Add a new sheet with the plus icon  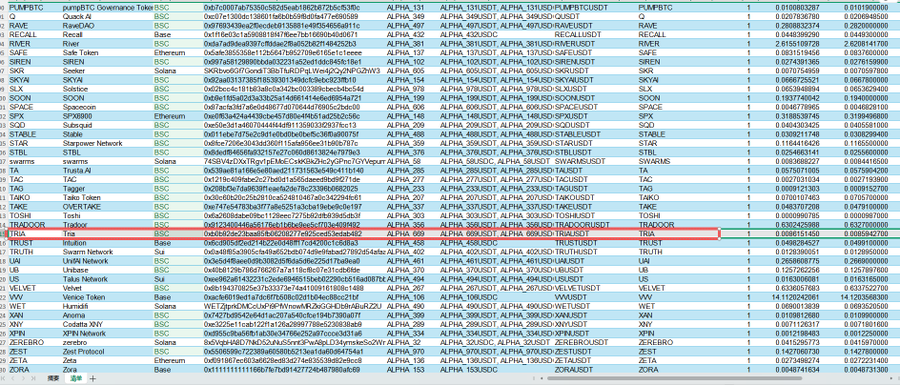(93, 379)
